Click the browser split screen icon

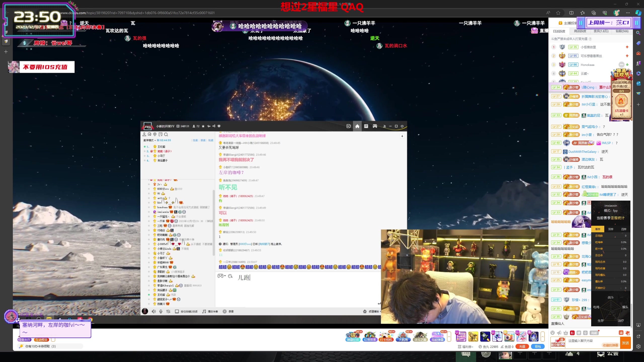click(x=571, y=13)
